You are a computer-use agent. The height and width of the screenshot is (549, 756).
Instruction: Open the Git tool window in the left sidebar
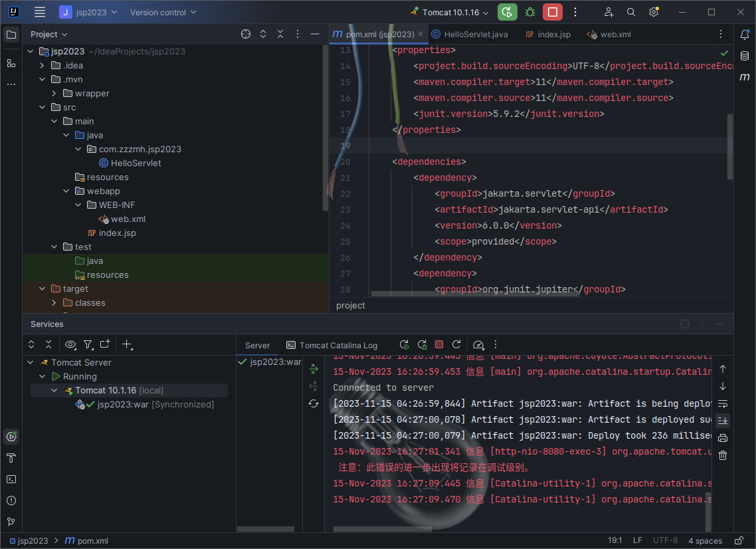(x=11, y=522)
